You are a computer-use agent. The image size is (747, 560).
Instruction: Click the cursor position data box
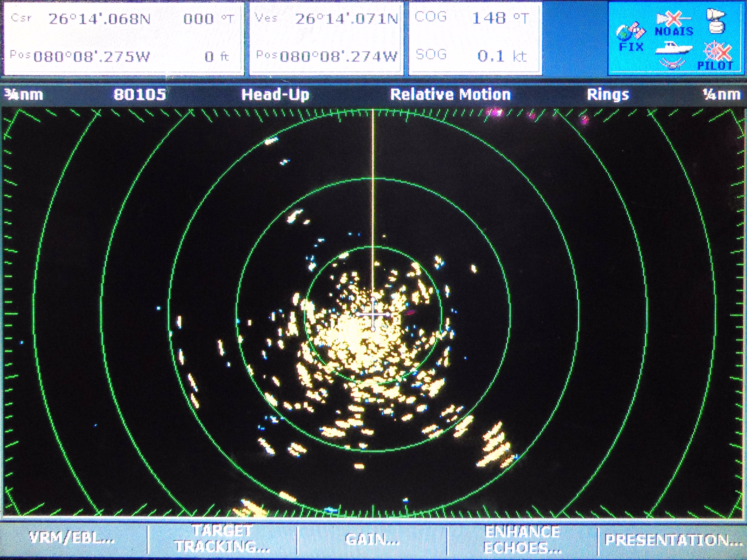click(x=124, y=38)
